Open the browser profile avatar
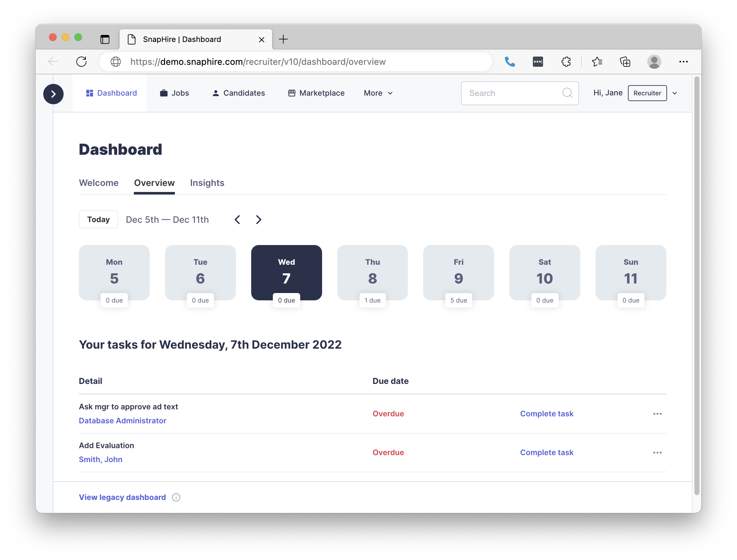 coord(654,62)
